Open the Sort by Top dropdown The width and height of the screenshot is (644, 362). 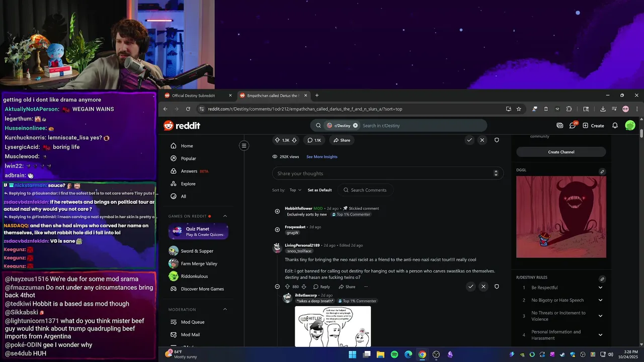[x=295, y=190]
